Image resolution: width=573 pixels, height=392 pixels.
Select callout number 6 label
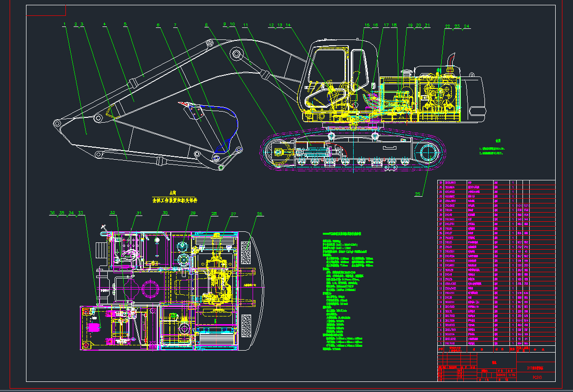click(x=158, y=25)
